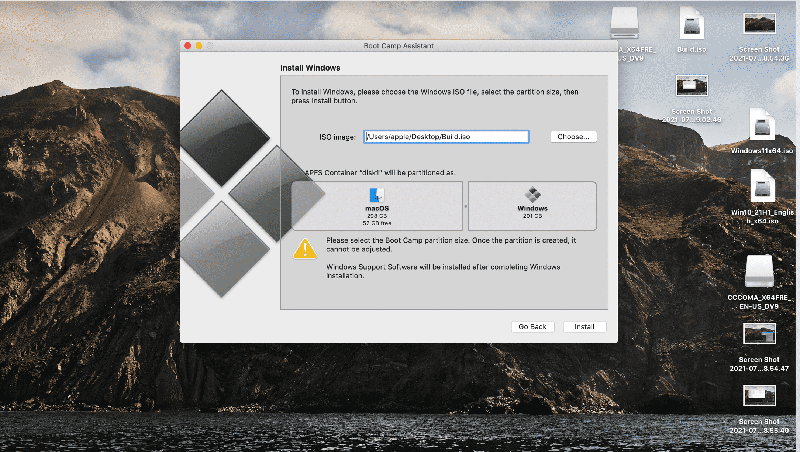The height and width of the screenshot is (452, 800).
Task: Select the fully visible CCCOMA_X64FRE_EN-US_DV9 drive icon
Action: [762, 272]
